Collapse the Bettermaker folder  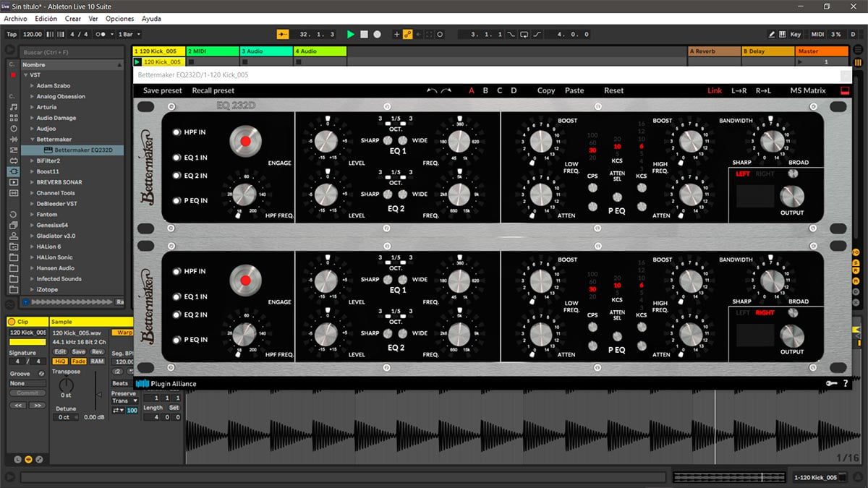[33, 139]
